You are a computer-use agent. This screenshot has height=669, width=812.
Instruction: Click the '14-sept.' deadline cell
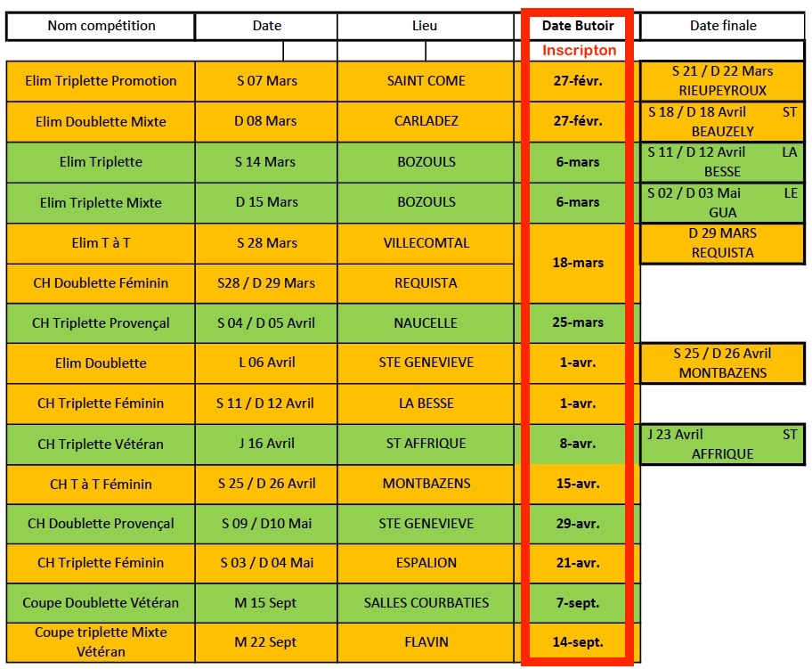[578, 642]
